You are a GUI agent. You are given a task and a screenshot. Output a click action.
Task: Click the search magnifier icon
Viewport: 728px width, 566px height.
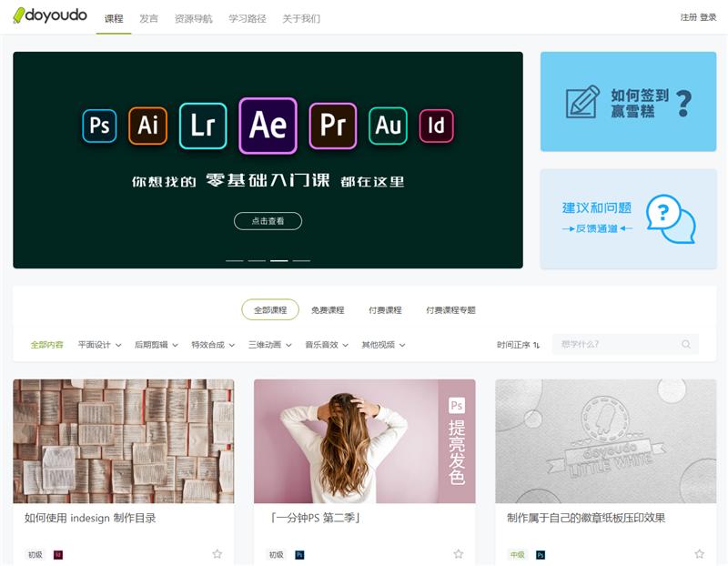point(688,345)
